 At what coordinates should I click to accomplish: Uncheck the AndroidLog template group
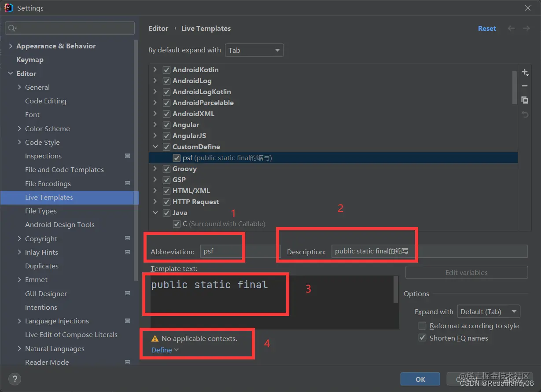pyautogui.click(x=166, y=81)
